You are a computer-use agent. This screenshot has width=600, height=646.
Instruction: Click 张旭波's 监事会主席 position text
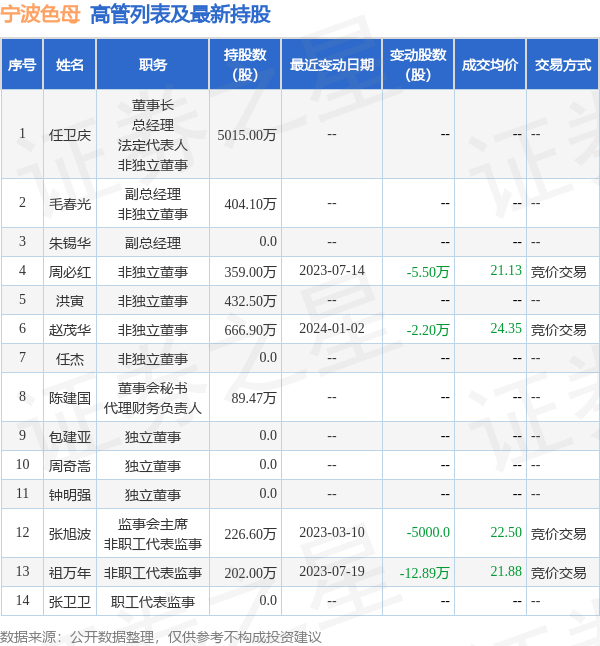[x=153, y=524]
